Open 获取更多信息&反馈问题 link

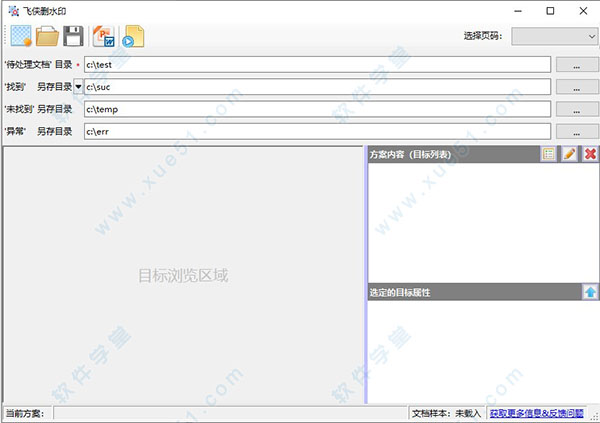(536, 413)
